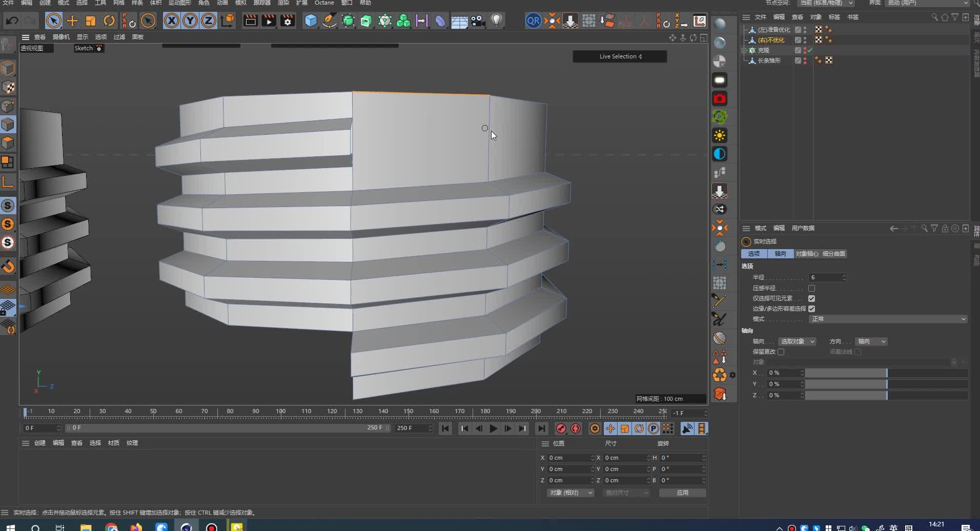
Task: Open the 轴向 dropdown showing 选取对象
Action: (x=797, y=342)
